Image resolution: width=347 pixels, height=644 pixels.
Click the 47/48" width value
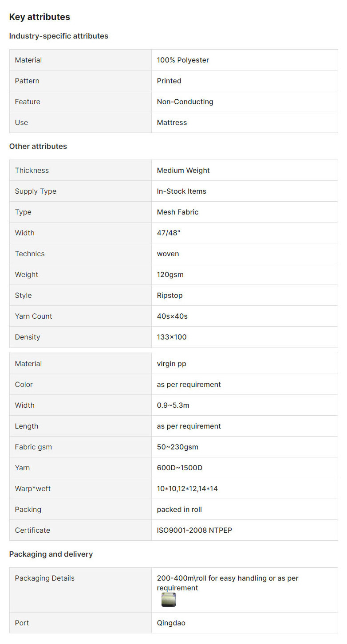pyautogui.click(x=169, y=233)
